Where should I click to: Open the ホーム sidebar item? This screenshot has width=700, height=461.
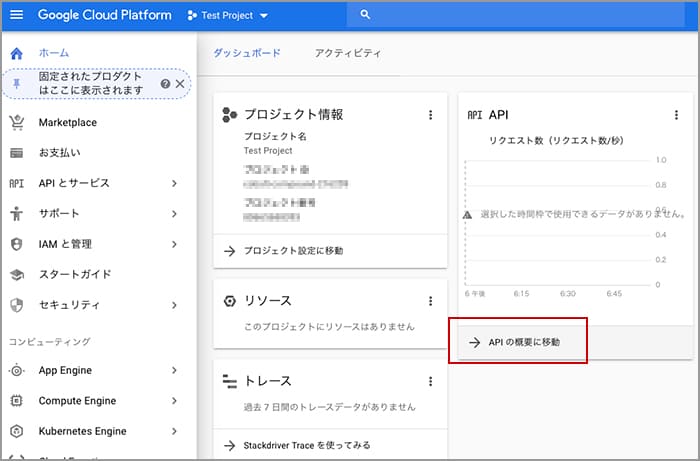point(54,53)
